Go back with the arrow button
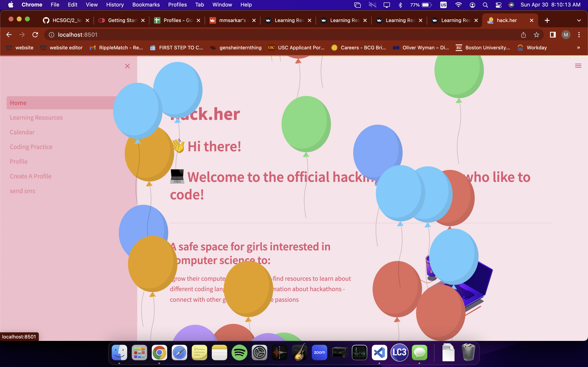Image resolution: width=588 pixels, height=367 pixels. tap(9, 35)
